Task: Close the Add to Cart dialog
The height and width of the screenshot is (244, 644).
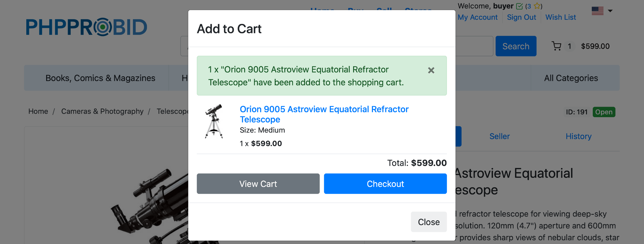Action: click(x=429, y=222)
